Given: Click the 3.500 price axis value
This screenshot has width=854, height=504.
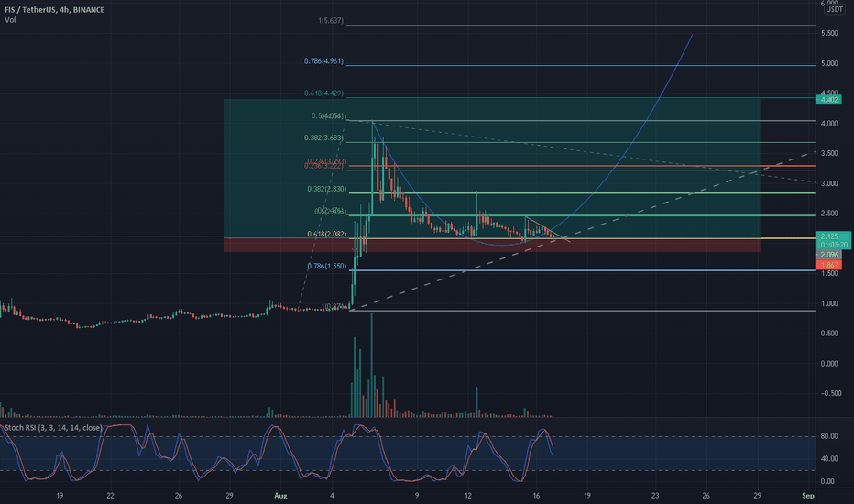Looking at the screenshot, I should (829, 154).
